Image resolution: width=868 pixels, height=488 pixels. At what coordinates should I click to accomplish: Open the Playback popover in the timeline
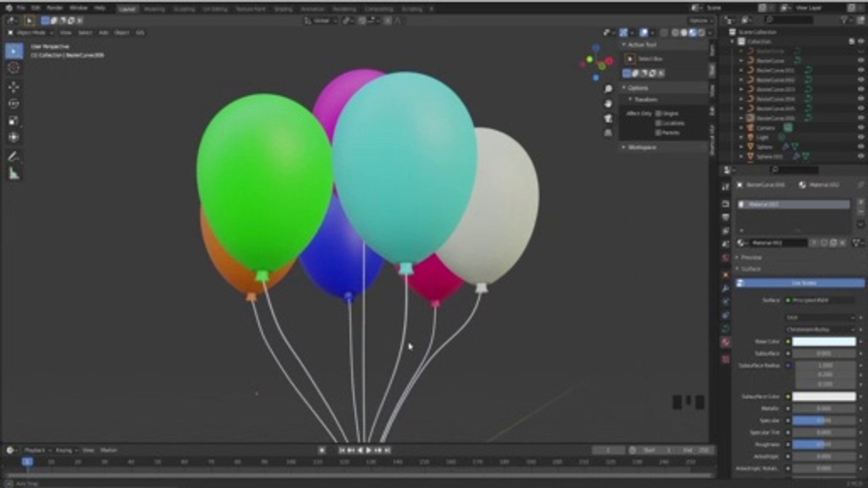(x=37, y=450)
